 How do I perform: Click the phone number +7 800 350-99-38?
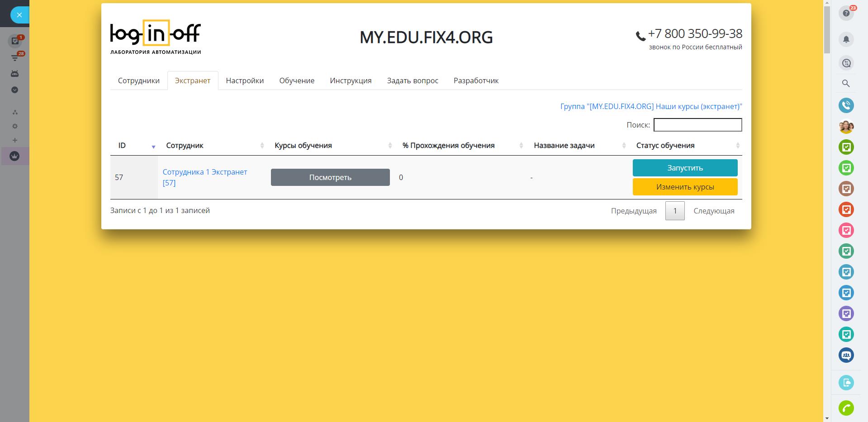coord(695,34)
